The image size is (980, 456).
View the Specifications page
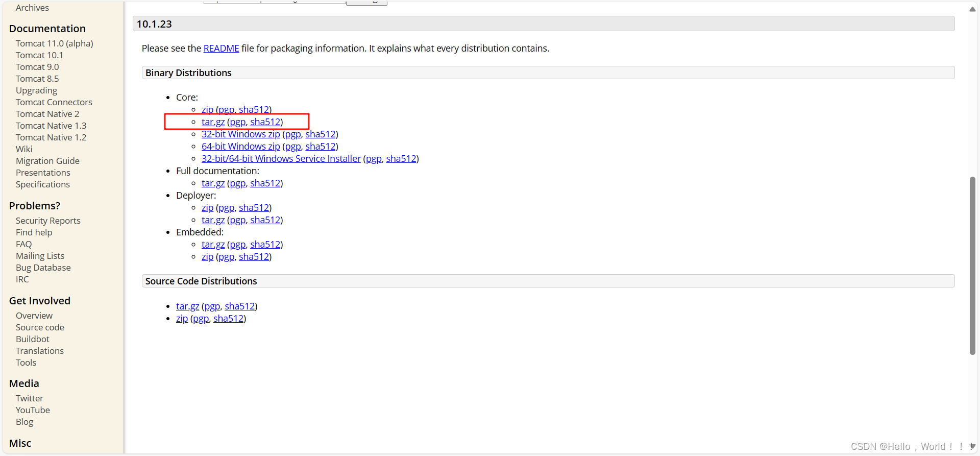pyautogui.click(x=43, y=184)
